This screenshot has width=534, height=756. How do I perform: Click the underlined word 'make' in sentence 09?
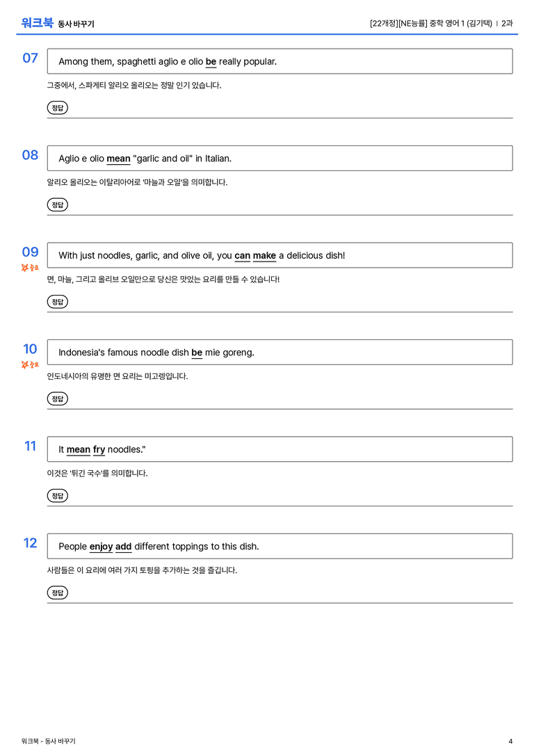[265, 255]
